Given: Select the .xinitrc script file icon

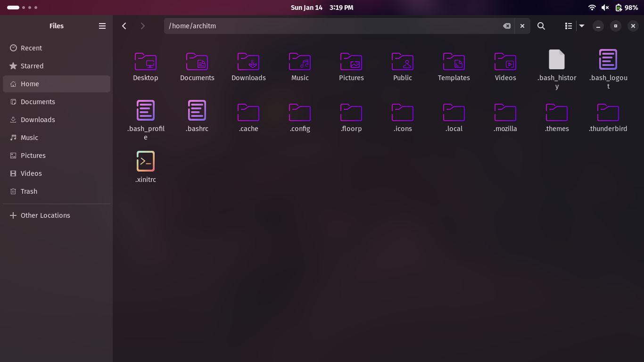Looking at the screenshot, I should tap(145, 161).
